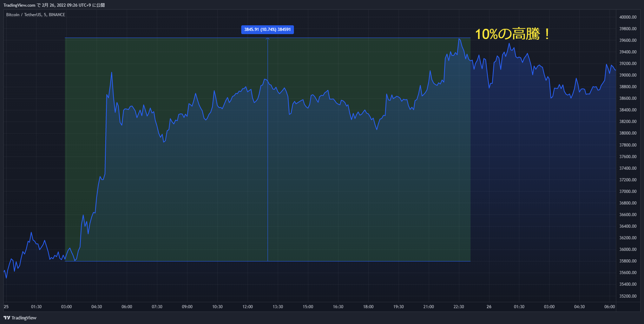The width and height of the screenshot is (644, 324).
Task: Click the 03:00 time label after 01:30
Action: pyautogui.click(x=66, y=307)
